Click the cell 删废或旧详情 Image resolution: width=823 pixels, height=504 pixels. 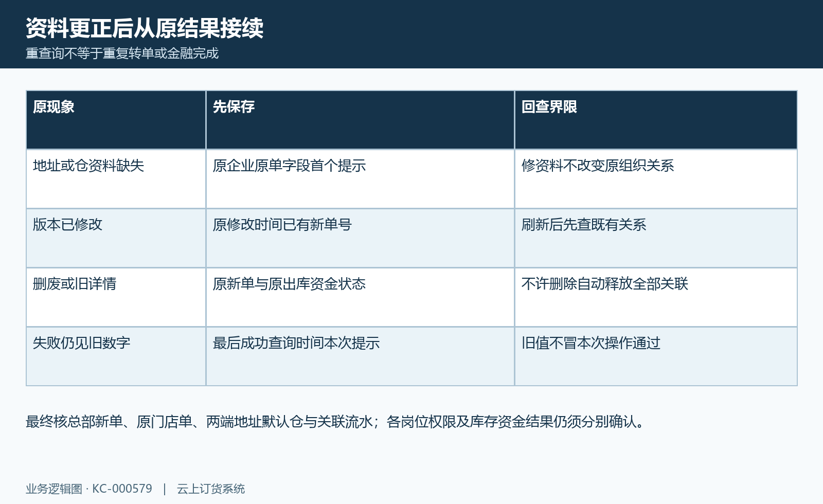(x=116, y=297)
